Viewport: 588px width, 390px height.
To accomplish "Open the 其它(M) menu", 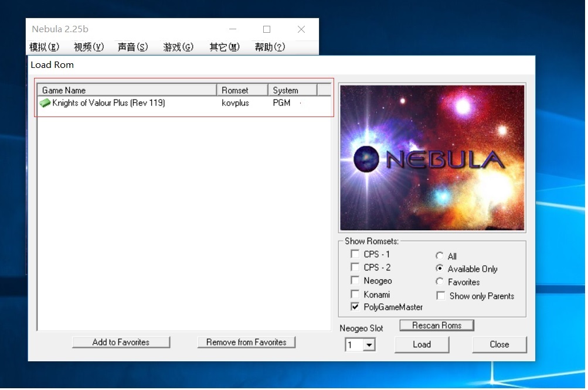I will (x=225, y=47).
